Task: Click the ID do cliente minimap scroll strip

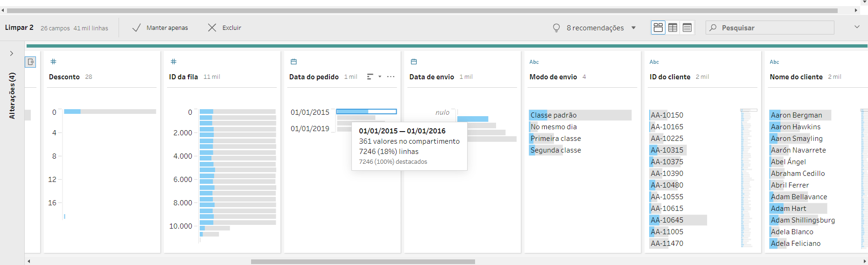Action: [x=748, y=178]
